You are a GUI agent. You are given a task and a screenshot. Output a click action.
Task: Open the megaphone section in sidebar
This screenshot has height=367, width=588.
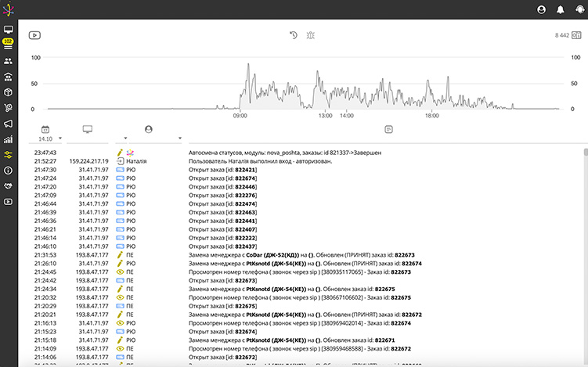(x=8, y=124)
